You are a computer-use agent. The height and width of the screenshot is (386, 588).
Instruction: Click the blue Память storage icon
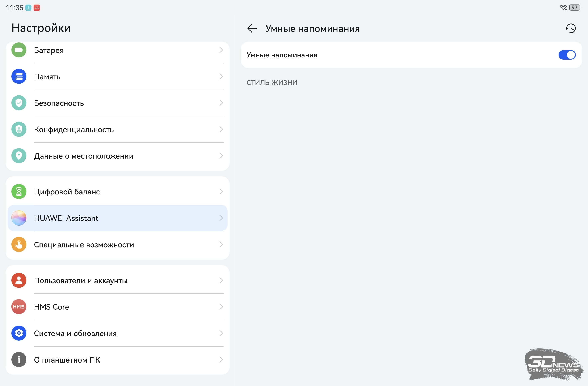tap(19, 77)
